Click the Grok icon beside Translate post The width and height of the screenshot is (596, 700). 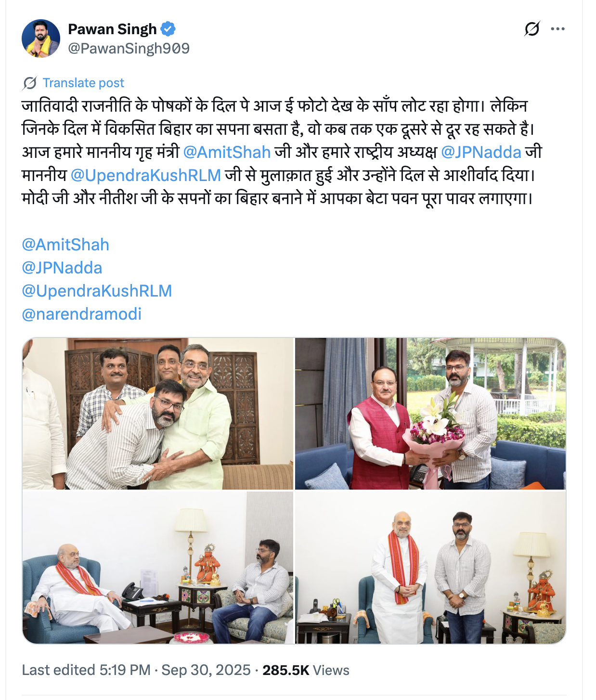pos(29,83)
